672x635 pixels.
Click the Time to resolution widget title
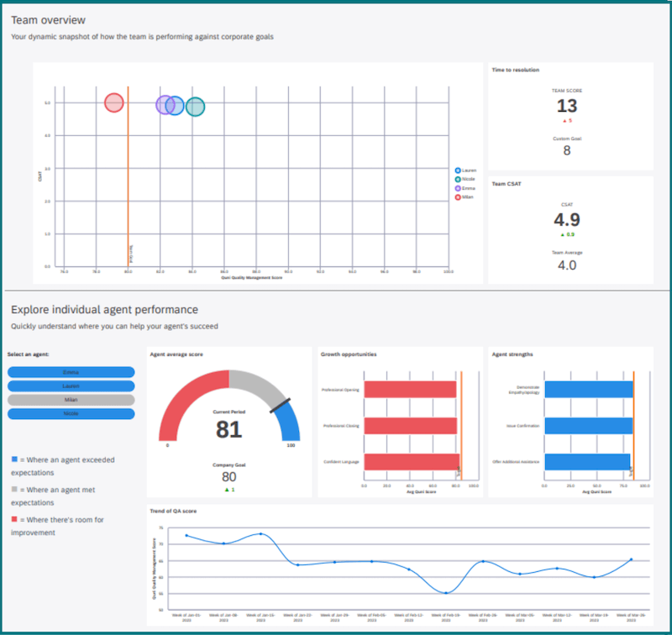[x=516, y=70]
